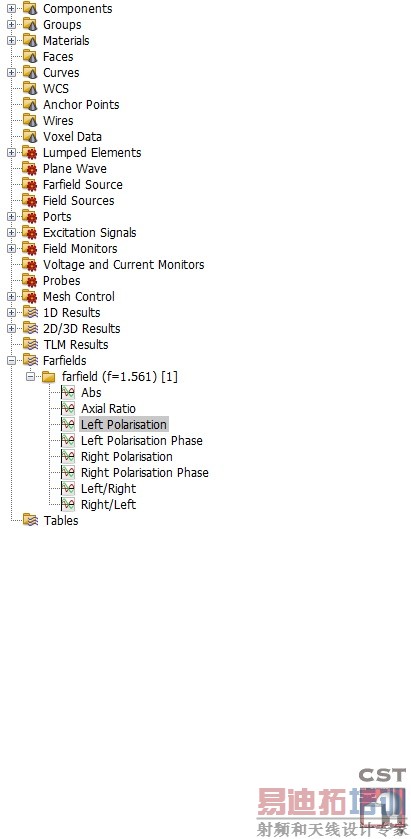This screenshot has height=839, width=411.
Task: Select the Voltage and Current Monitors item
Action: [124, 264]
